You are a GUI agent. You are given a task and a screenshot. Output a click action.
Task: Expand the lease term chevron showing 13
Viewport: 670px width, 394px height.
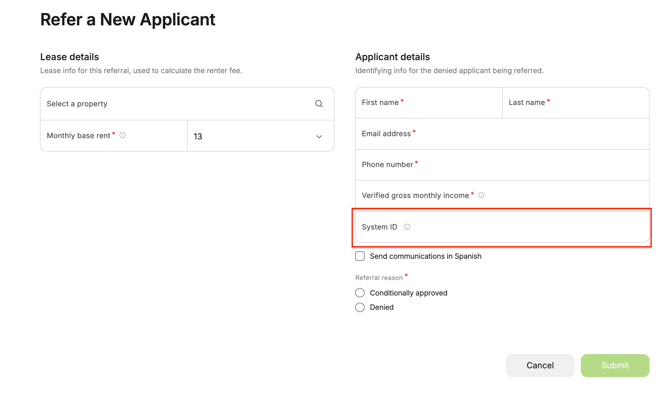tap(319, 137)
